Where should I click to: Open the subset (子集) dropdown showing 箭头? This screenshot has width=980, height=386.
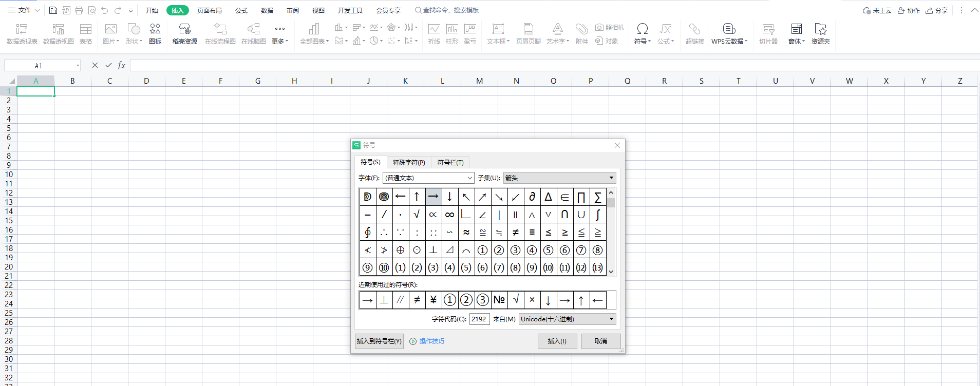tap(559, 178)
